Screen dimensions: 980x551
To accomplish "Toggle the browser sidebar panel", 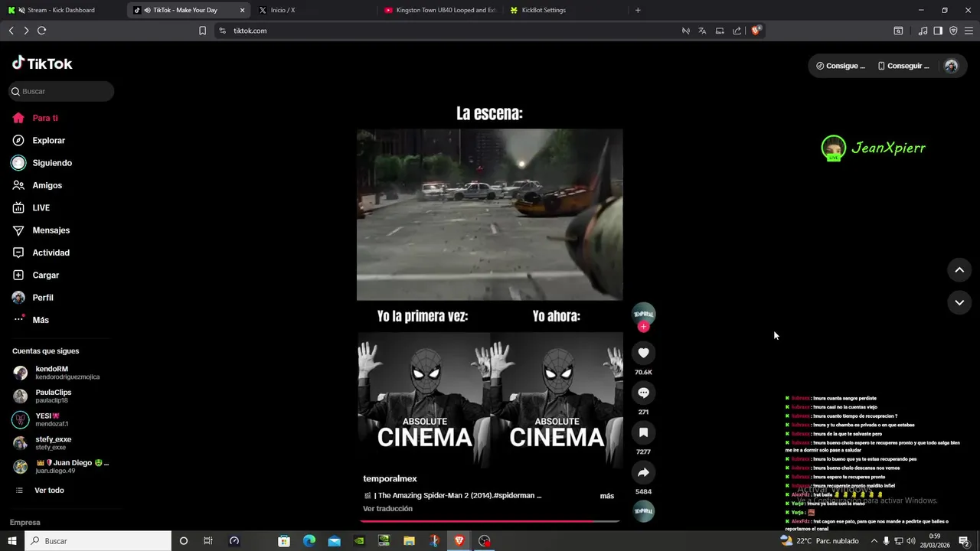I will point(938,31).
